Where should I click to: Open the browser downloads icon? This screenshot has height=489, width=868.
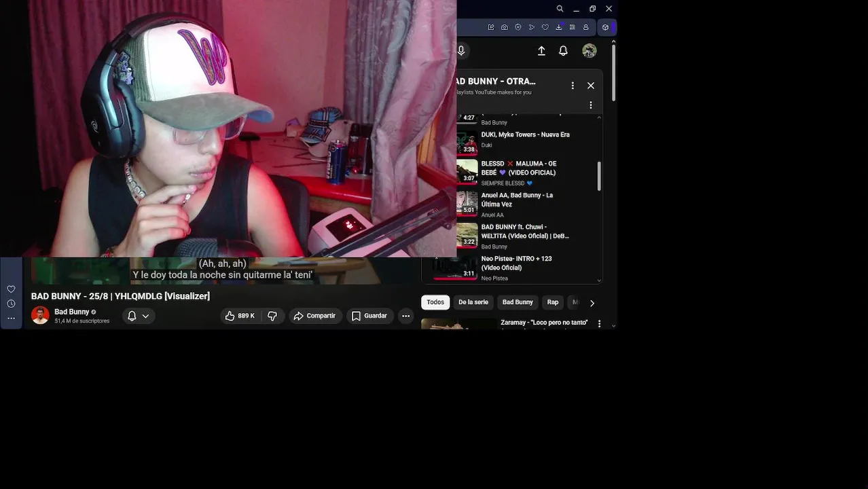click(x=559, y=27)
